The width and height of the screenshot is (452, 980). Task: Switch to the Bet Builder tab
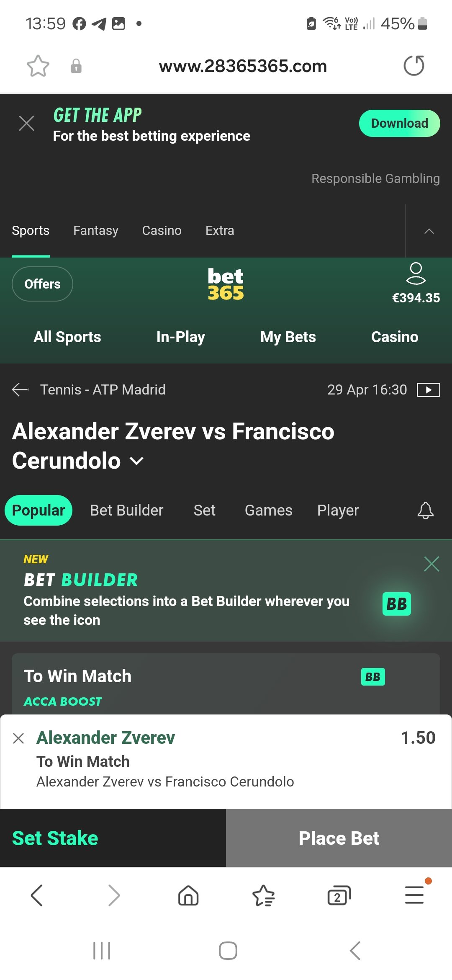coord(126,511)
